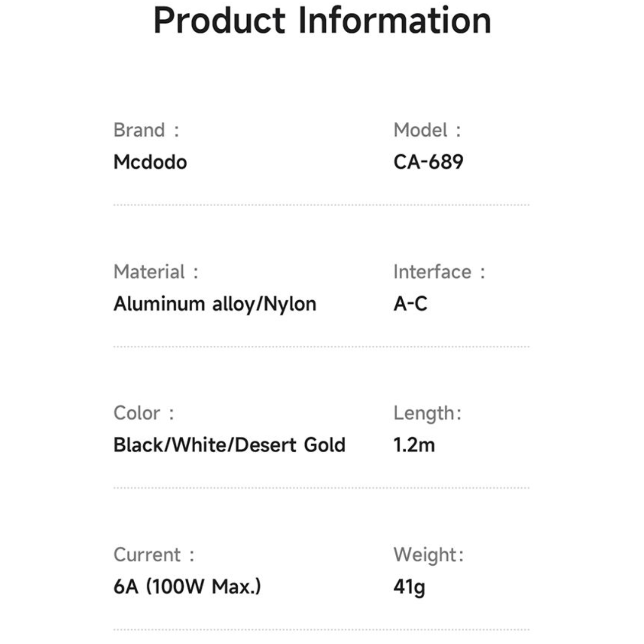The image size is (644, 644).
Task: Click the Brand label
Action: 139,130
